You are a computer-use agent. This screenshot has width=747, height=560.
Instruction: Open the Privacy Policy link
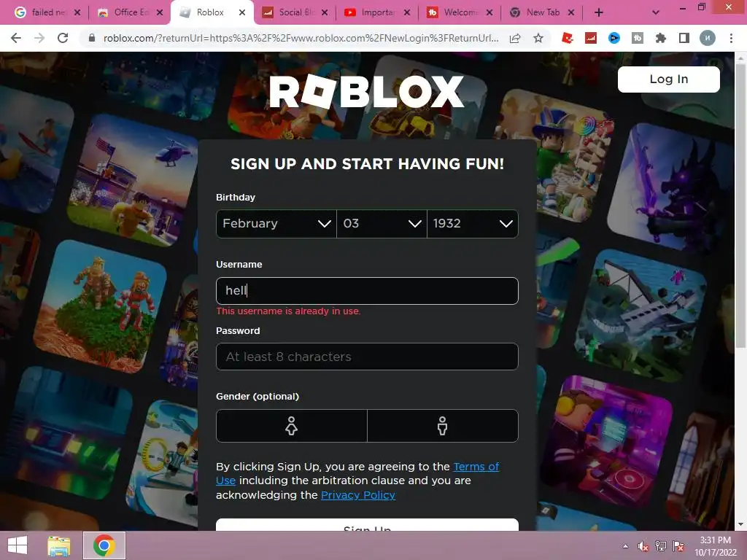click(358, 495)
